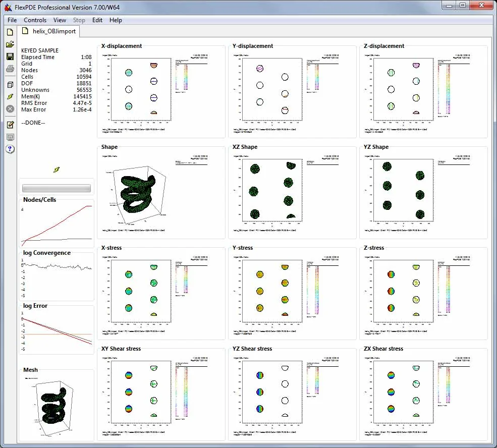Open the Controls menu
Screen dimensions: 497x448
pos(35,20)
